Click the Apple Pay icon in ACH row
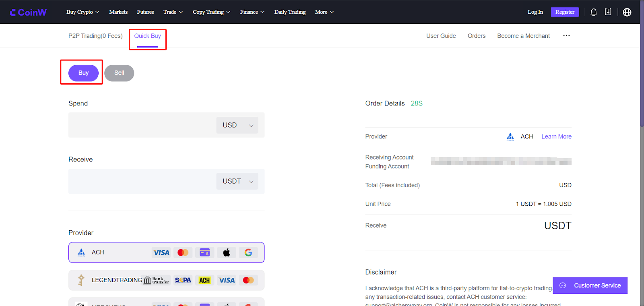 tap(227, 252)
